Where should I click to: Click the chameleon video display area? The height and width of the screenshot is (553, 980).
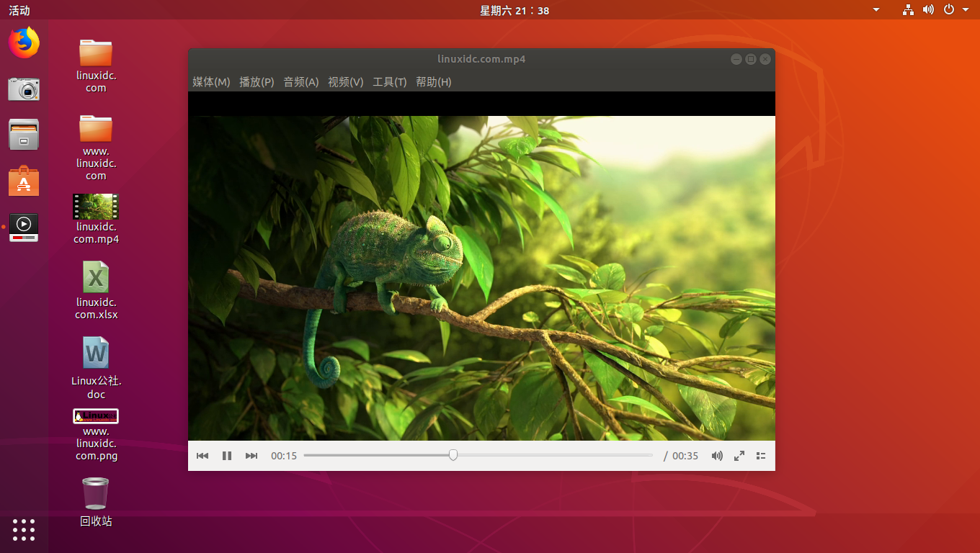point(481,278)
